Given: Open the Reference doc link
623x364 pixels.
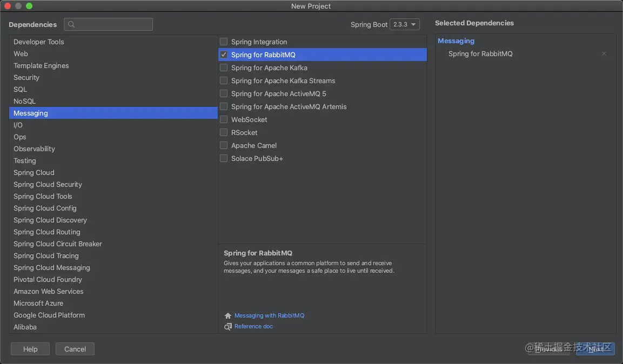Looking at the screenshot, I should 253,326.
